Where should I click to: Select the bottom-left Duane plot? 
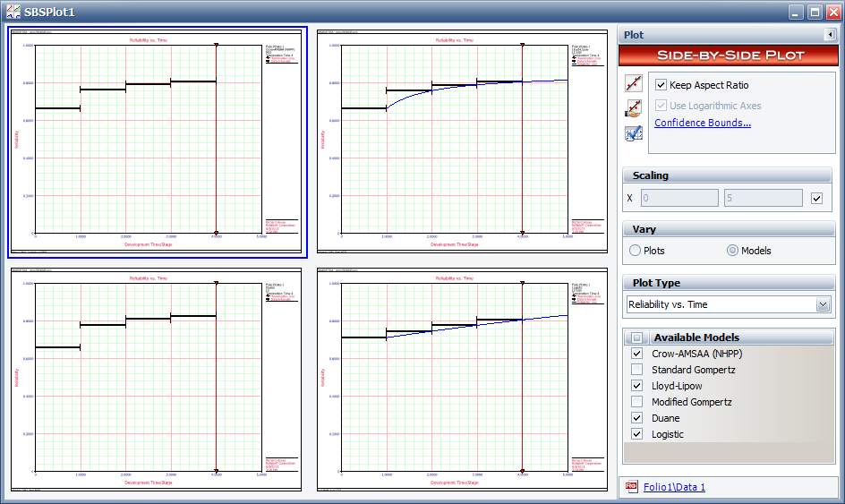coord(157,380)
